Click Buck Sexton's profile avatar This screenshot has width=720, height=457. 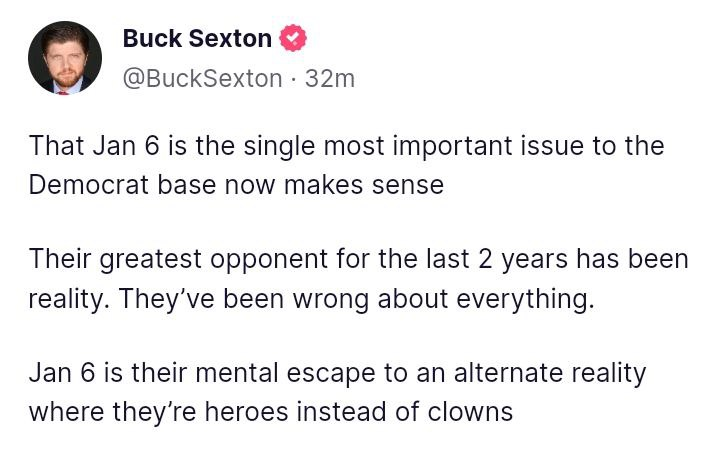[x=65, y=58]
